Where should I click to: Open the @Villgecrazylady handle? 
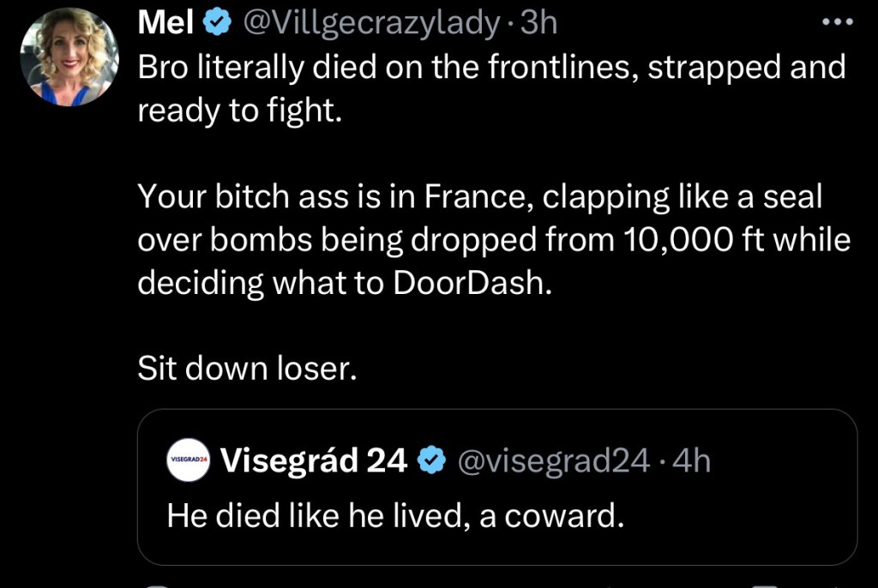(371, 24)
